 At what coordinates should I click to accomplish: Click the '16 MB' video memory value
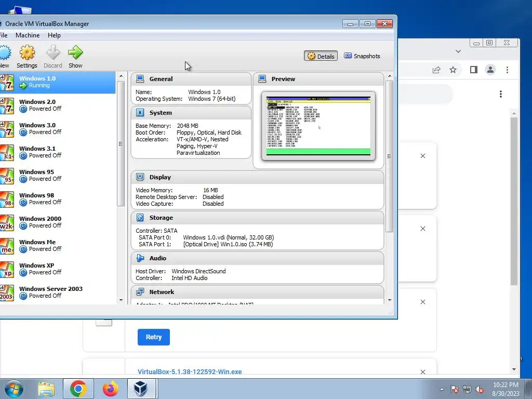210,190
